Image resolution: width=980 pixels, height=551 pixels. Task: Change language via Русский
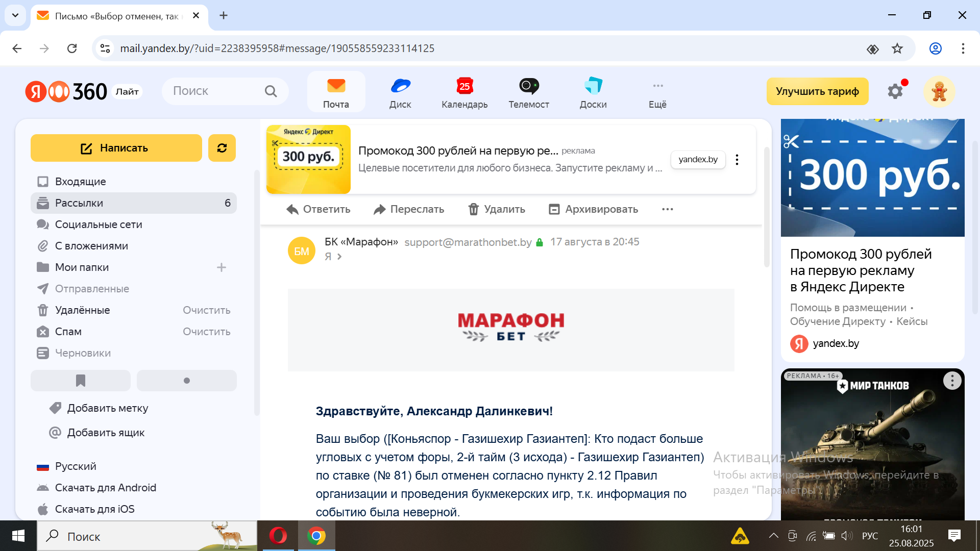(x=66, y=466)
